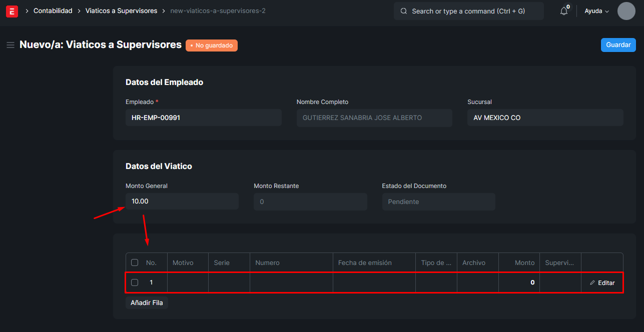Screen dimensions: 644x332
Task: Open the Sucursal field AV MEXICO CO
Action: click(545, 118)
